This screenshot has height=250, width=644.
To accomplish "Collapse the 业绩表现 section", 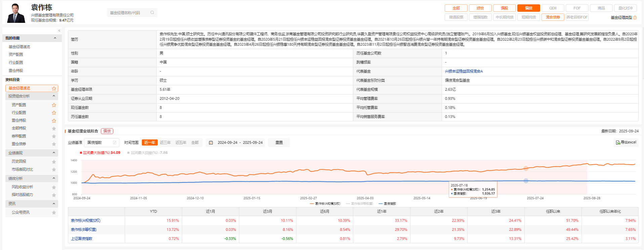I will [x=54, y=153].
